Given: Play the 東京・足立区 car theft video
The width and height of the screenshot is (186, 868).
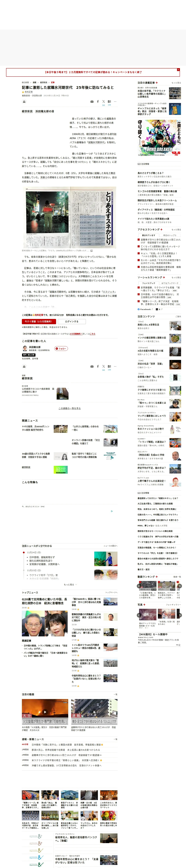Looking at the screenshot, I should click(x=94, y=712).
